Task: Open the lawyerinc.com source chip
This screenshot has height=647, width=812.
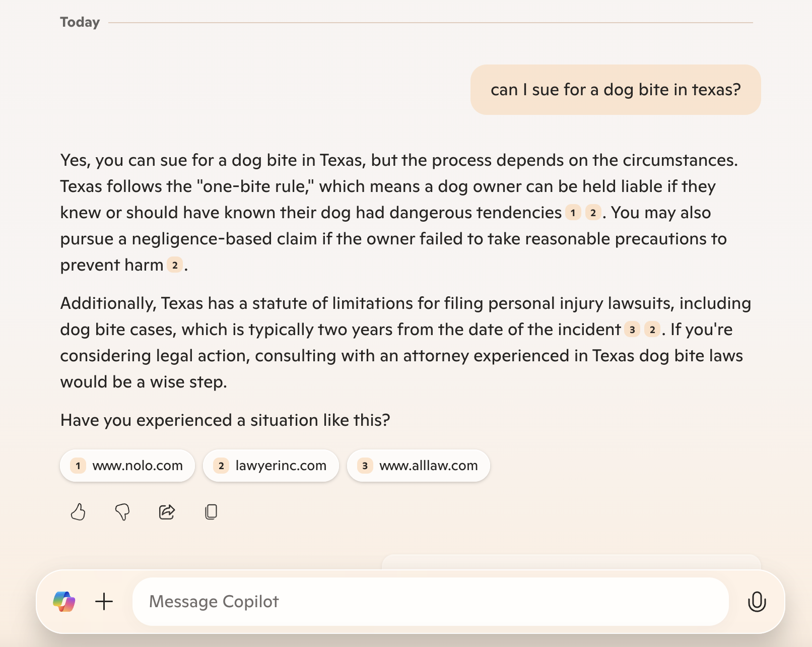Action: [x=271, y=466]
